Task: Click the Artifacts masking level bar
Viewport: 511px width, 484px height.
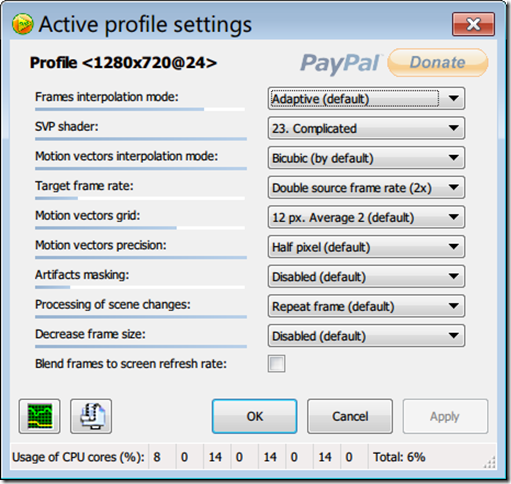Action: [140, 287]
